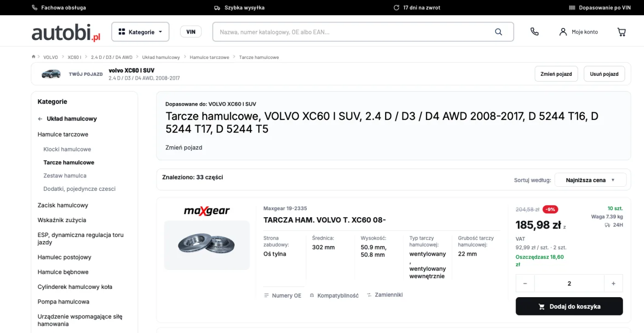Open ESP, dynamiczna regulacja toru jazdy category

(80, 238)
